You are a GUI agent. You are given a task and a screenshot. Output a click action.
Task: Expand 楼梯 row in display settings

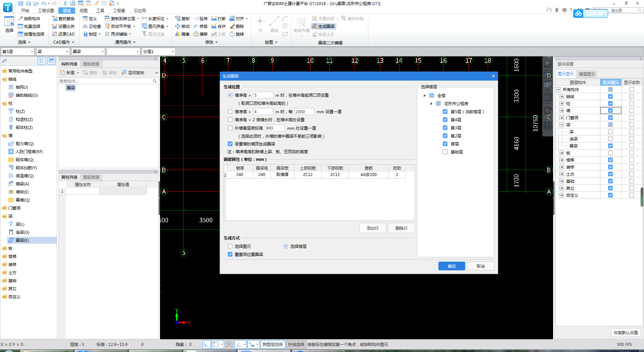tap(562, 160)
